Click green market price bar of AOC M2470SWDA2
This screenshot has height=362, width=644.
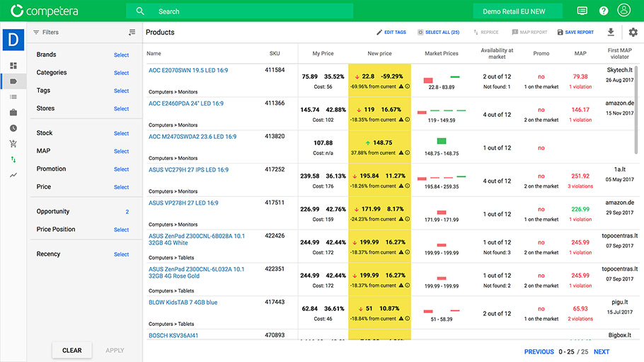[x=442, y=141]
